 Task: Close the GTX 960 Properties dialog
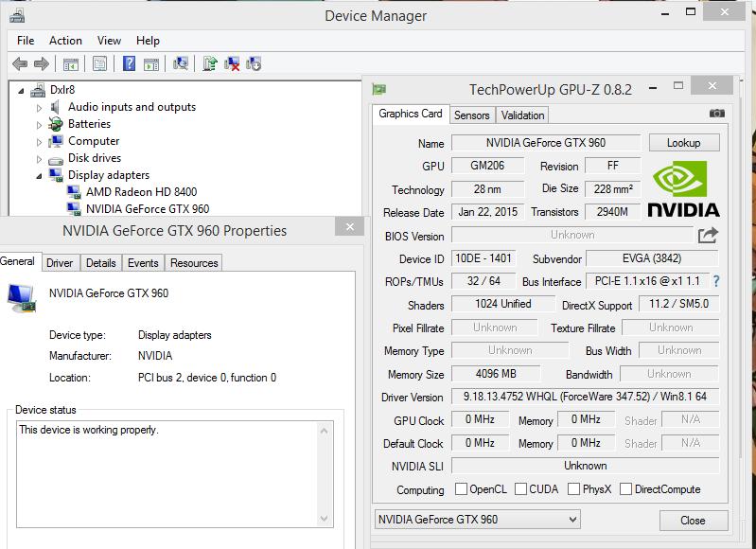(x=350, y=227)
